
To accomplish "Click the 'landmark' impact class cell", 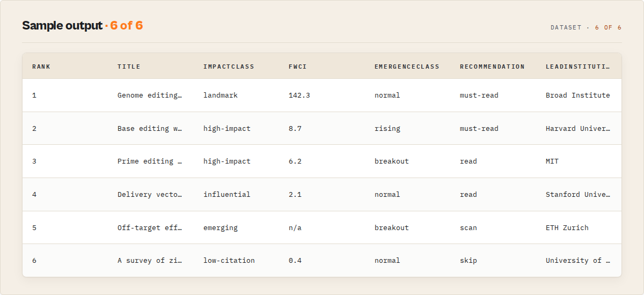I will coord(221,95).
